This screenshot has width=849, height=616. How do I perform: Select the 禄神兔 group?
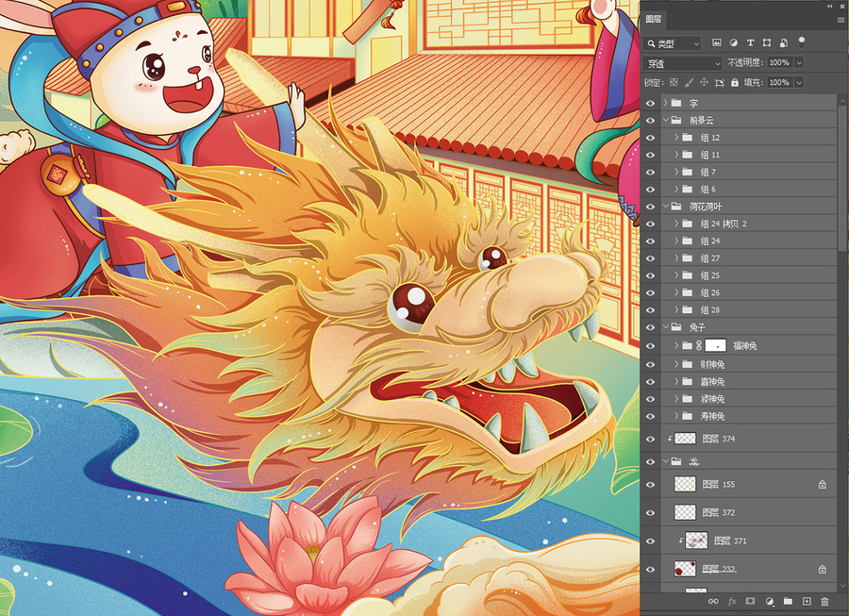tap(749, 399)
